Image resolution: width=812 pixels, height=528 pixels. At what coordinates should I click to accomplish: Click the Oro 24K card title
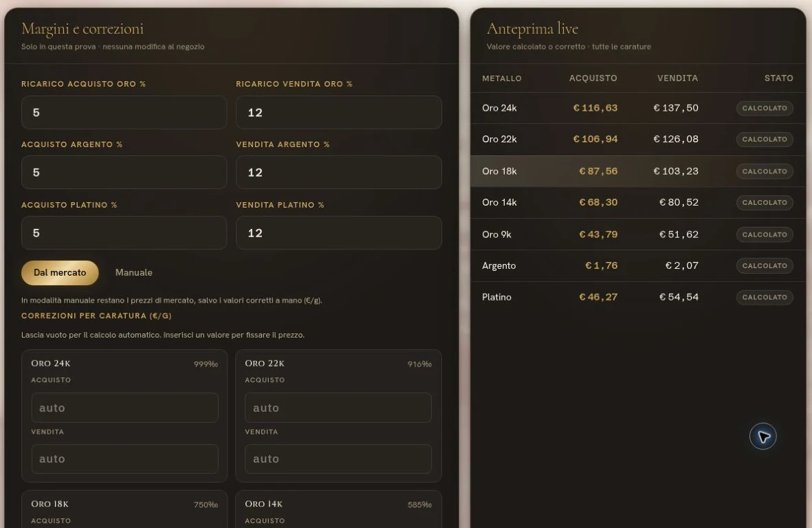51,364
